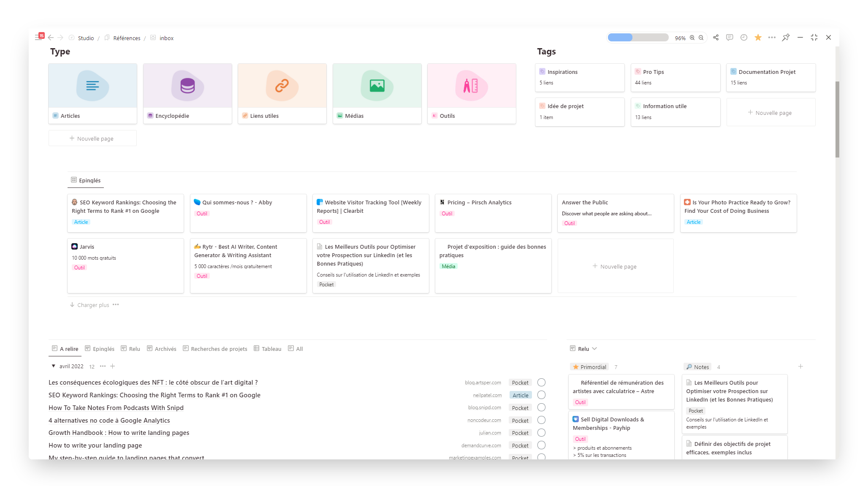Add a new board column with plus
The width and height of the screenshot is (868, 486).
(800, 367)
